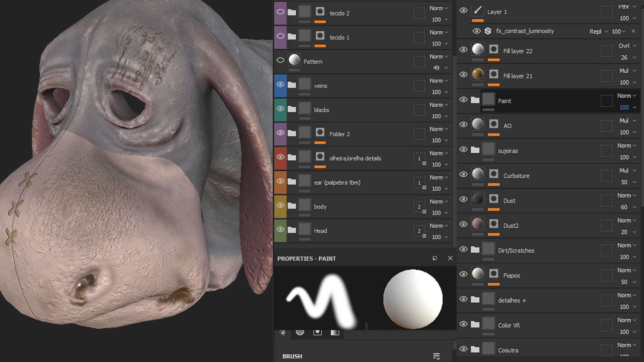Expand the Repl blend dropdown of filter
Image resolution: width=644 pixels, height=362 pixels.
point(598,32)
